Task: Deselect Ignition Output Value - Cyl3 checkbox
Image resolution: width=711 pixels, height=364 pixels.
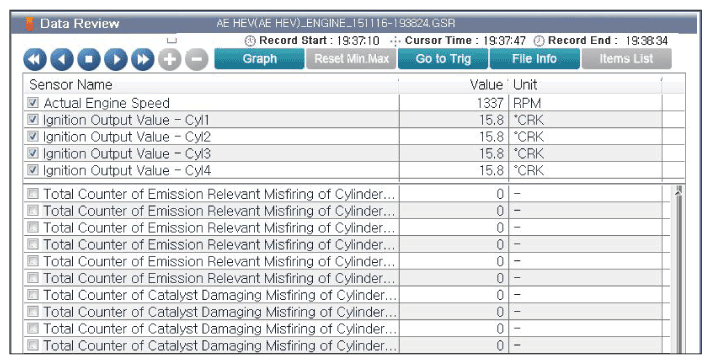Action: (x=33, y=153)
